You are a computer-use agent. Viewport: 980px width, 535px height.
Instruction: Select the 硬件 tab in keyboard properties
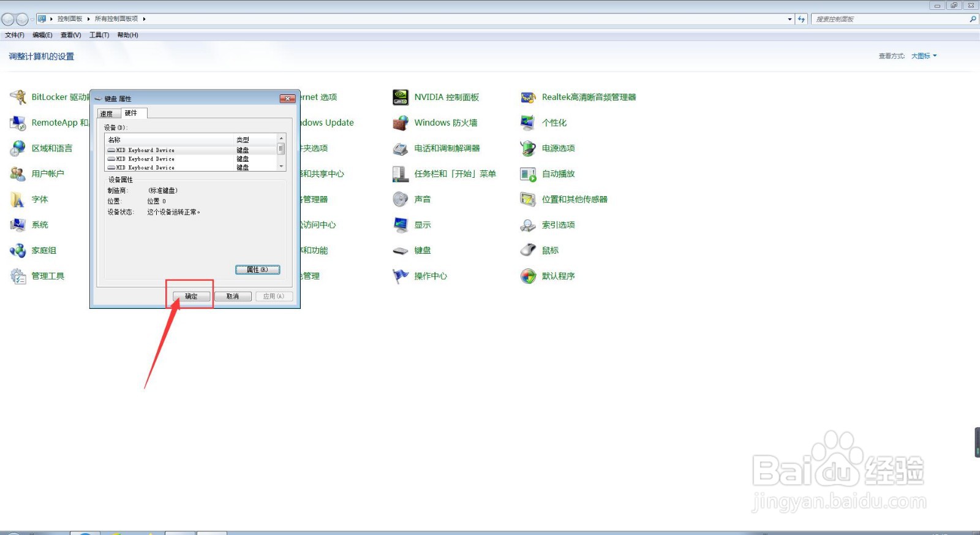(x=133, y=113)
